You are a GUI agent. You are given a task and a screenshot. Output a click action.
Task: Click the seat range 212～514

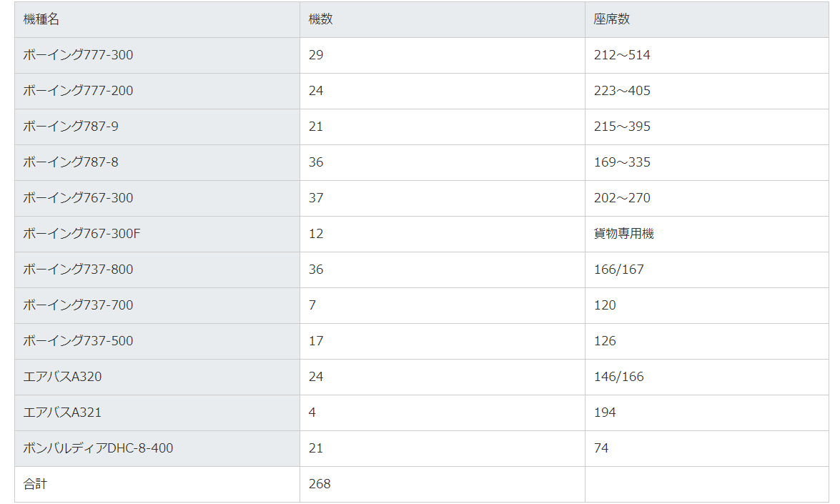click(x=622, y=55)
